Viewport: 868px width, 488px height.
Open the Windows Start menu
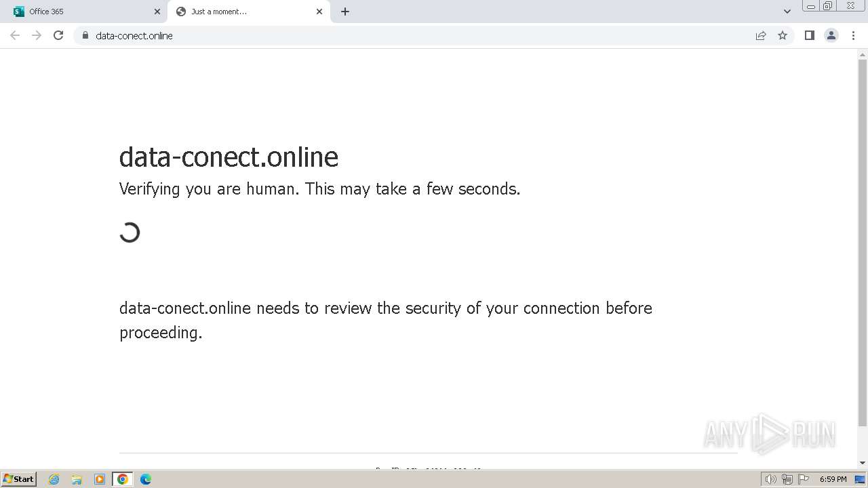click(x=19, y=479)
